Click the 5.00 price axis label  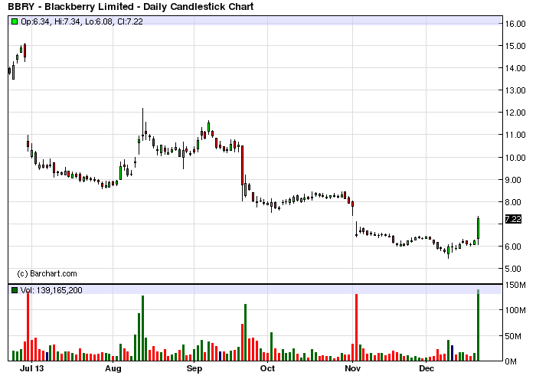(x=513, y=269)
